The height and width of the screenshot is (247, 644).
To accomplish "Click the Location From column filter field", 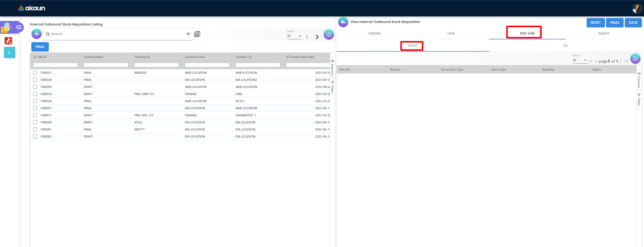I will coord(207,65).
